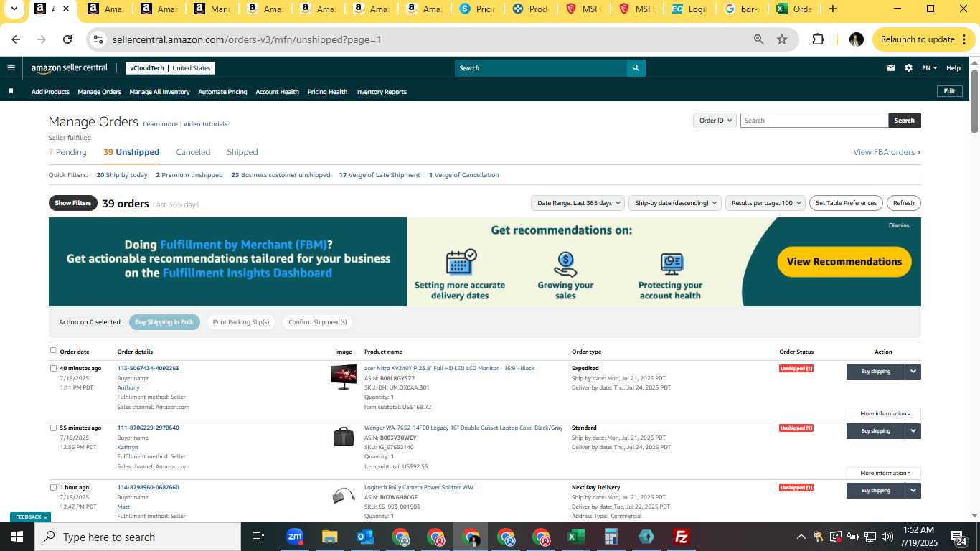Click the Edit navigation button
Viewport: 980px width, 551px height.
[x=949, y=91]
